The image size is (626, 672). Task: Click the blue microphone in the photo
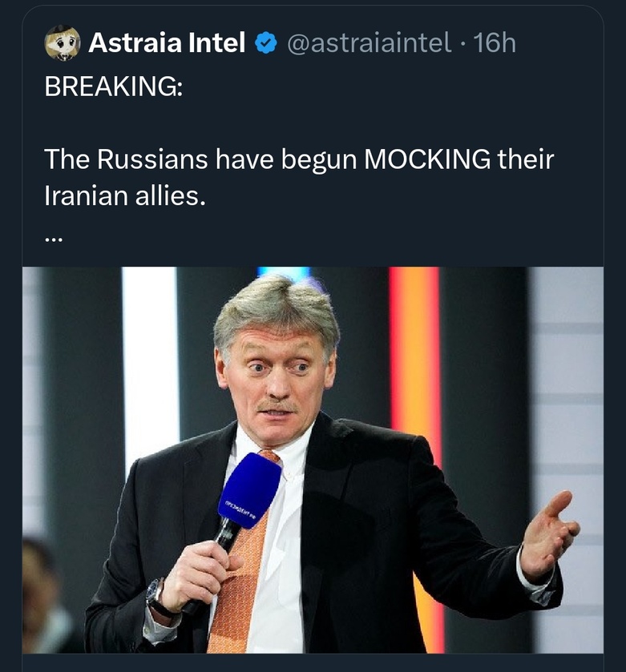(x=249, y=490)
